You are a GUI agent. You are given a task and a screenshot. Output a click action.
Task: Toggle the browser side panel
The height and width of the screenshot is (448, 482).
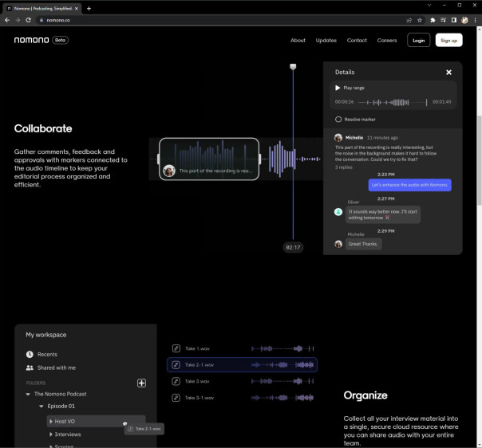[454, 20]
